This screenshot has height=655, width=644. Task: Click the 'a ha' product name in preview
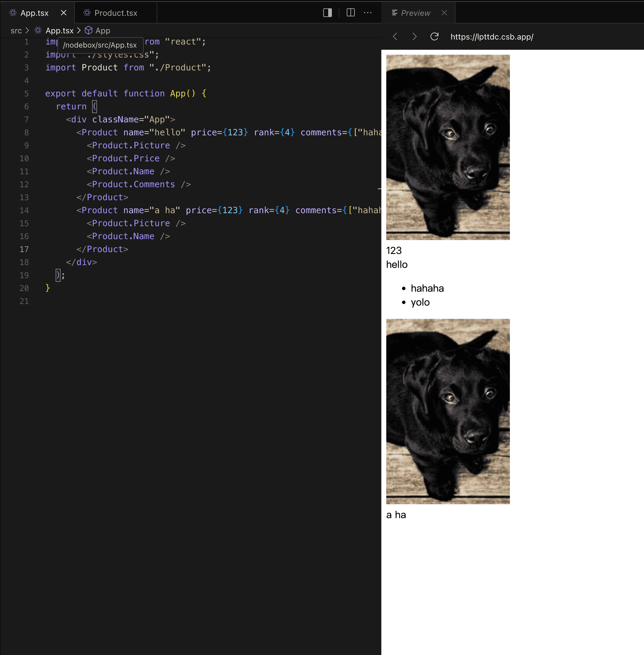[x=396, y=515]
